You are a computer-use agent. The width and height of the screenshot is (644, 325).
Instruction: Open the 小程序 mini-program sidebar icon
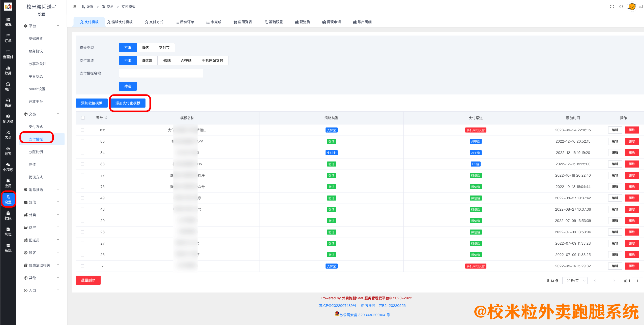tap(8, 167)
